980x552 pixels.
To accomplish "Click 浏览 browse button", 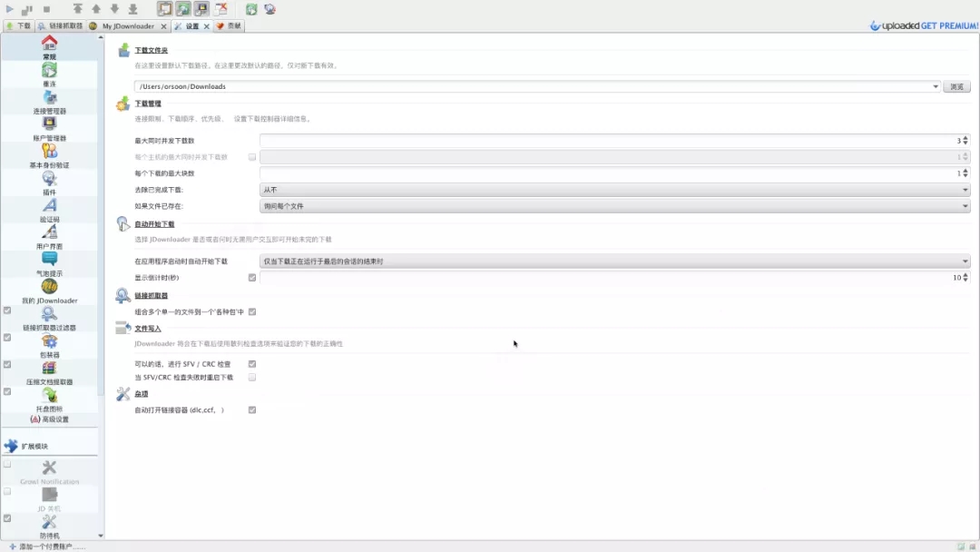I will pyautogui.click(x=957, y=86).
